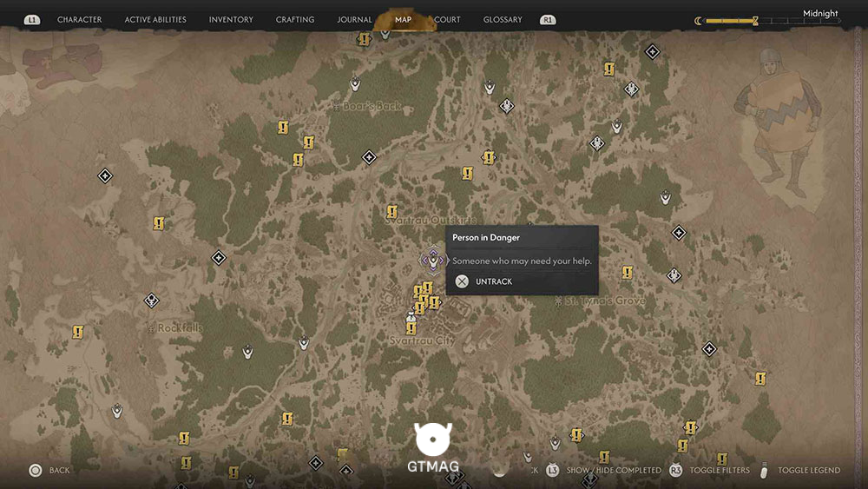This screenshot has width=868, height=489.
Task: Click the Boar's Back region label
Action: (372, 106)
